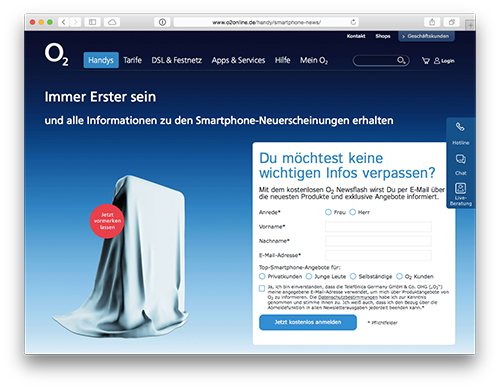Viewport: 500px width, 389px height.
Task: Open the Handys menu
Action: click(x=101, y=60)
